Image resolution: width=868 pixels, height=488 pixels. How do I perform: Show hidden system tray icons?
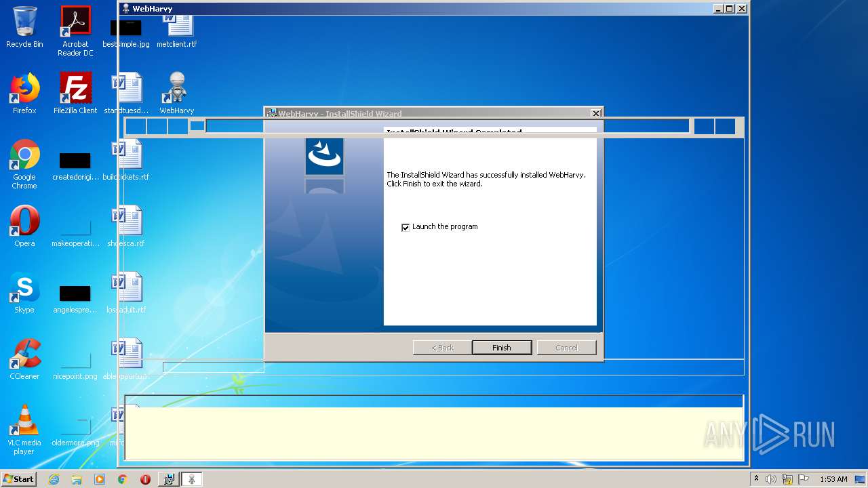click(756, 479)
